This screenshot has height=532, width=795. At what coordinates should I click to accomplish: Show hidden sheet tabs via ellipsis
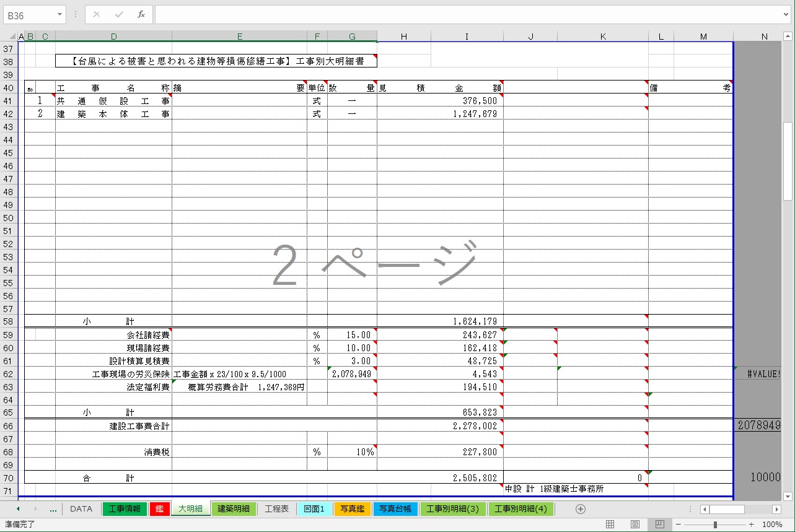pyautogui.click(x=53, y=509)
